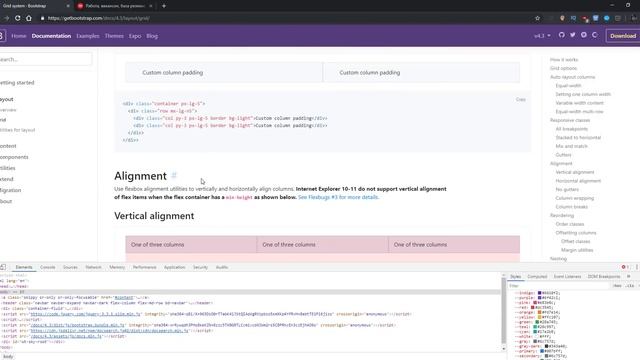Image resolution: width=640 pixels, height=360 pixels.
Task: Open the Open Collective icon in navbar
Action: [x=595, y=35]
